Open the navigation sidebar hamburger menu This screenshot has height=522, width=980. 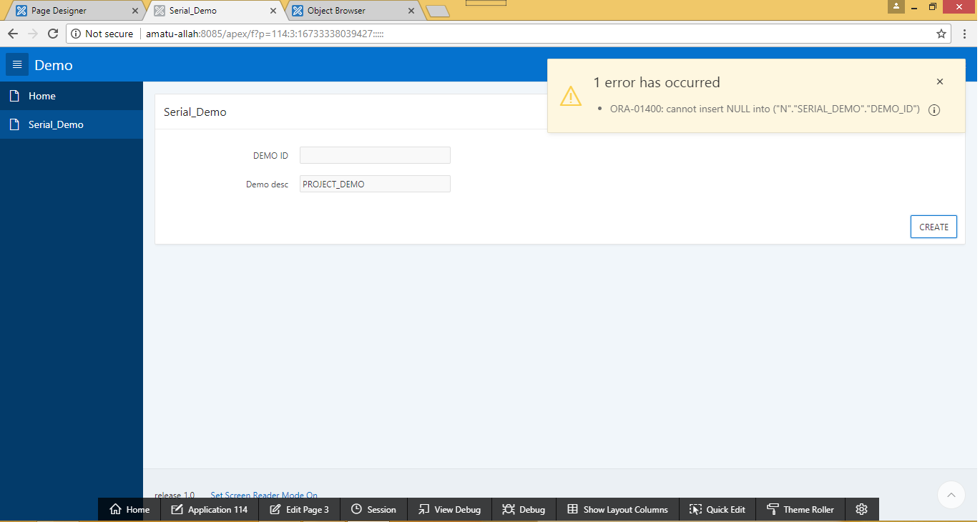(x=16, y=64)
